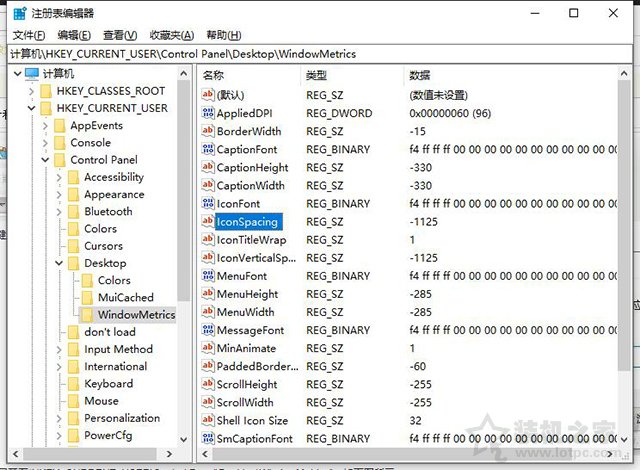
Task: Expand the HKEY_CLASSES_ROOT key
Action: pos(31,91)
